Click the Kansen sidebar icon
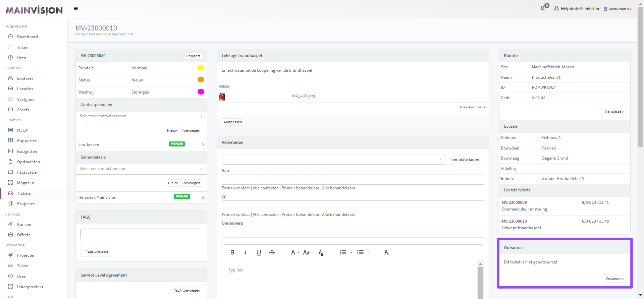 point(10,224)
